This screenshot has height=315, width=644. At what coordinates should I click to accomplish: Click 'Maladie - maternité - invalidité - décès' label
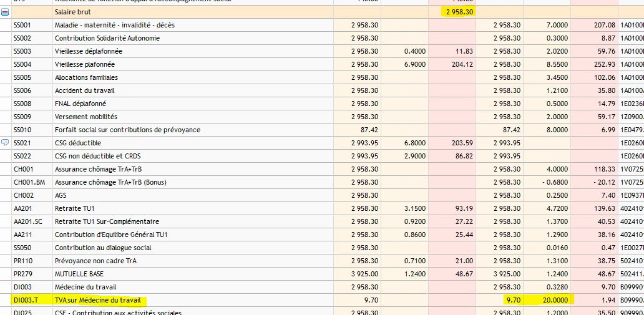coord(115,25)
